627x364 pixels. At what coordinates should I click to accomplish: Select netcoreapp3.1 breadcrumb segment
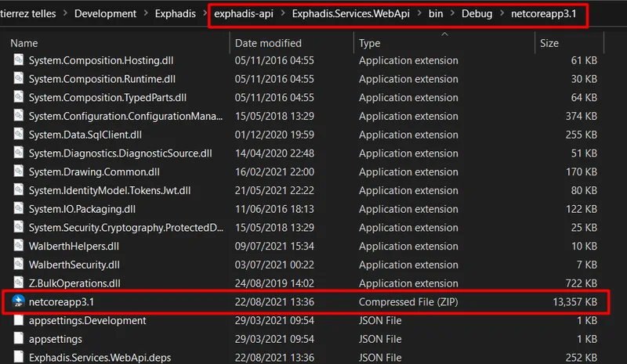pos(544,13)
